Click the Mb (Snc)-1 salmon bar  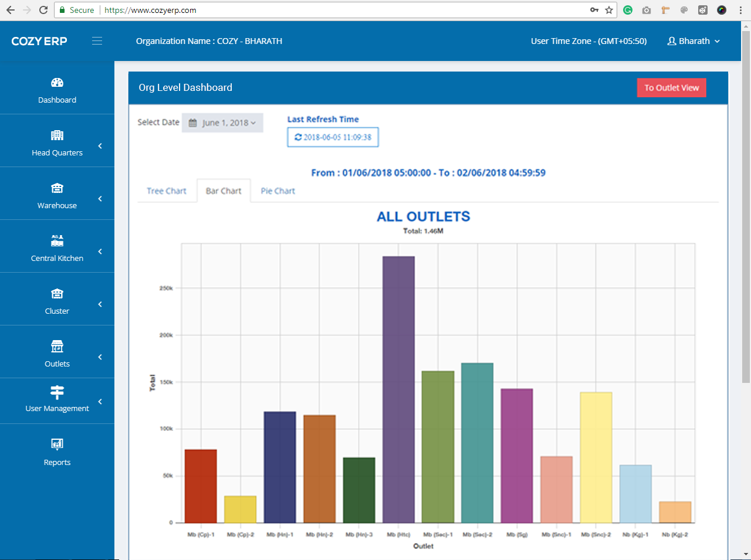pos(557,490)
